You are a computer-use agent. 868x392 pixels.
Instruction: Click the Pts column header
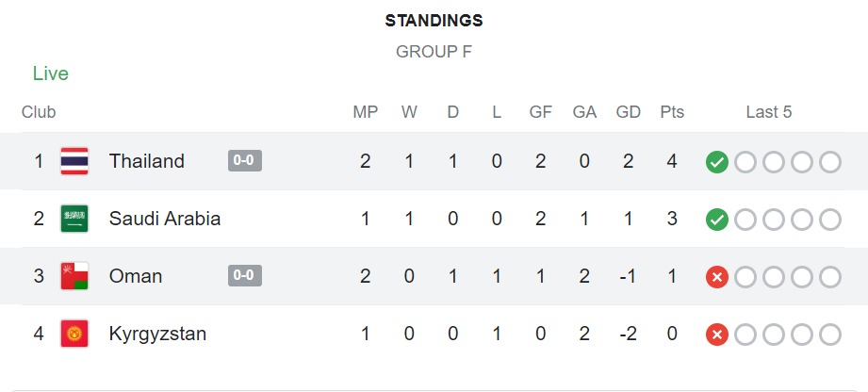pyautogui.click(x=672, y=112)
